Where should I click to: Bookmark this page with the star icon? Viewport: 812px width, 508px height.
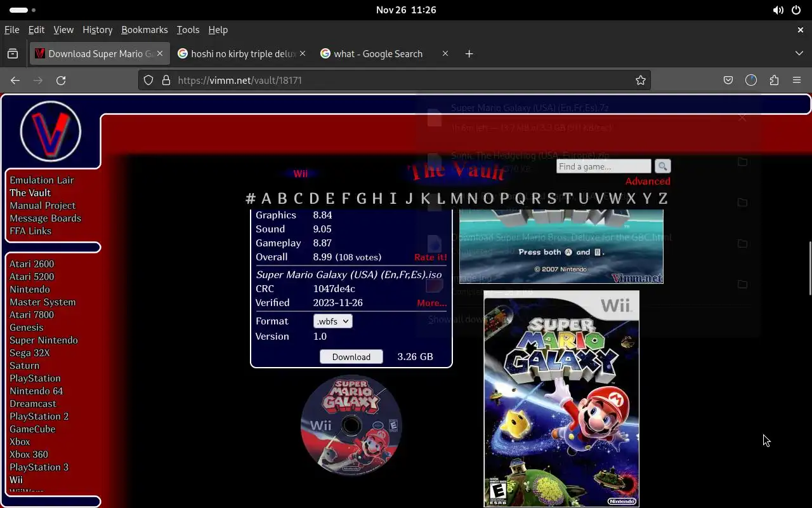pyautogui.click(x=641, y=80)
